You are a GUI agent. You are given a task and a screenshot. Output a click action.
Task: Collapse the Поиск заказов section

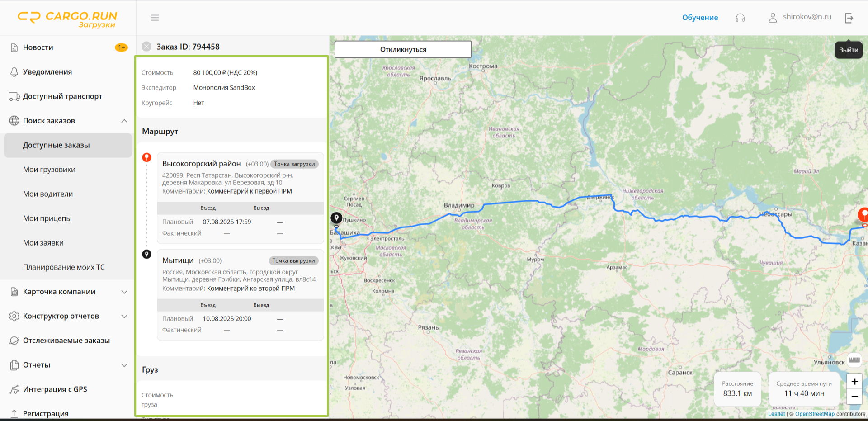[124, 121]
